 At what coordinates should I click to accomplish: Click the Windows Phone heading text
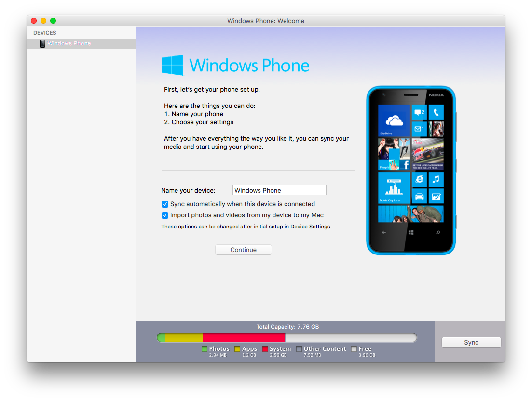click(249, 65)
